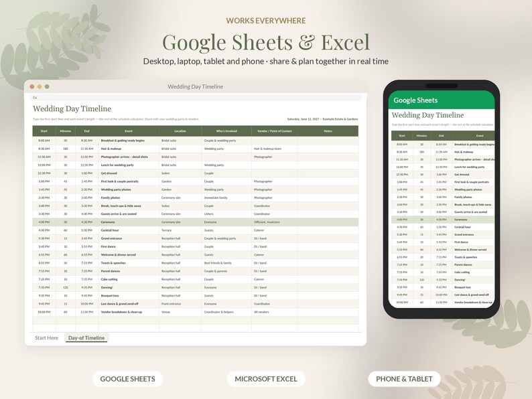
Task: Tap the Wedding Day Timeline title on phone
Action: click(x=427, y=115)
